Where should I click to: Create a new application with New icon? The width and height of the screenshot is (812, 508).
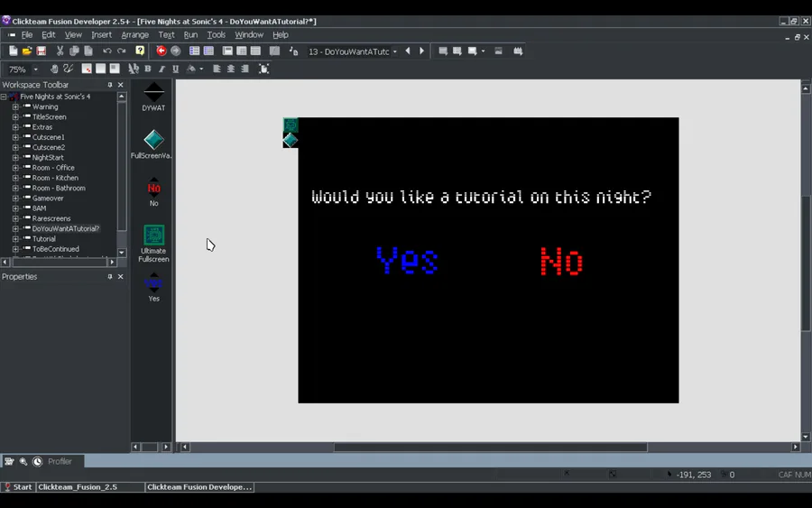13,51
